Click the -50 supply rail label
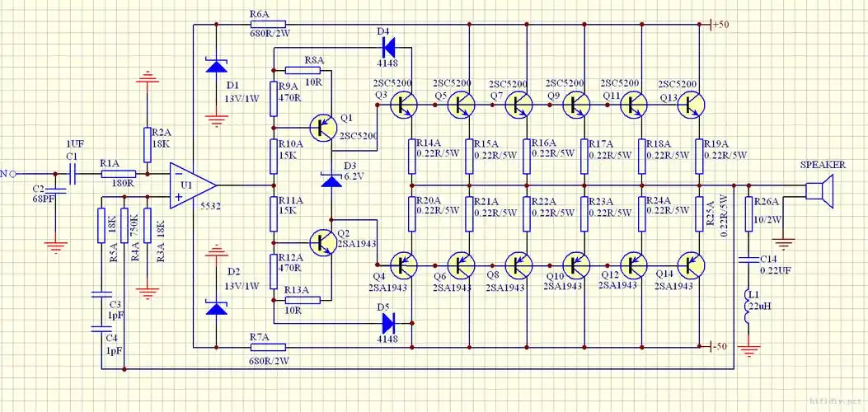Screen dimensions: 868x412 [x=720, y=345]
